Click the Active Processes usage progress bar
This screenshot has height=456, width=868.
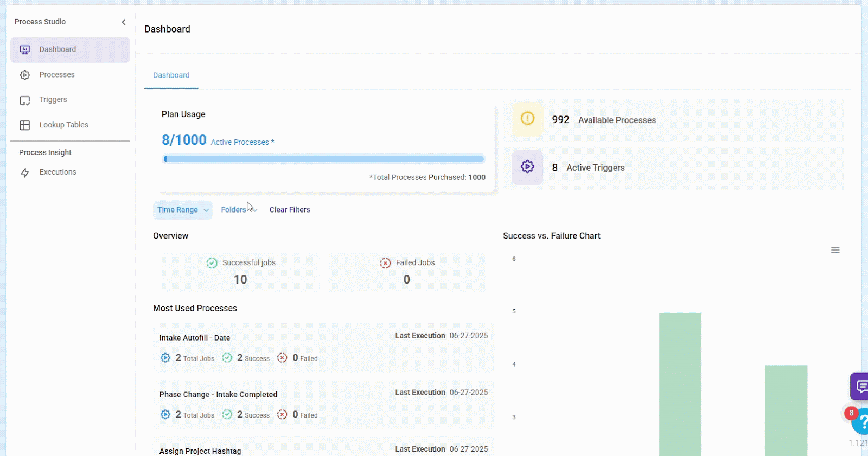click(323, 159)
